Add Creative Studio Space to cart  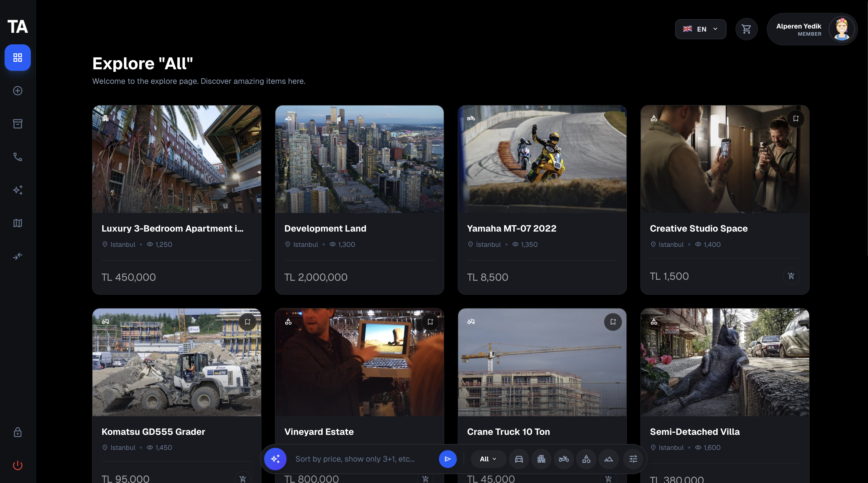(791, 276)
